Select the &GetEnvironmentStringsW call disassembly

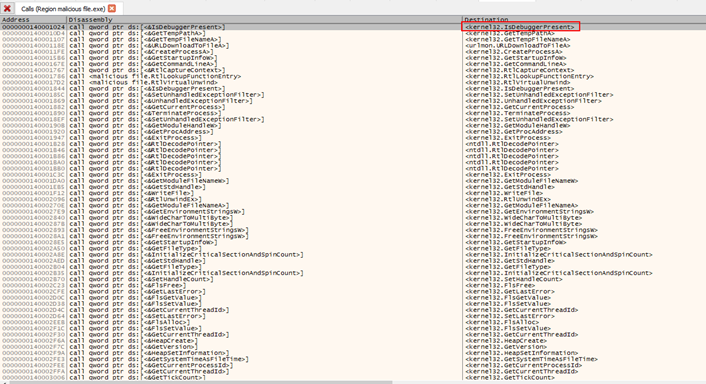(156, 212)
